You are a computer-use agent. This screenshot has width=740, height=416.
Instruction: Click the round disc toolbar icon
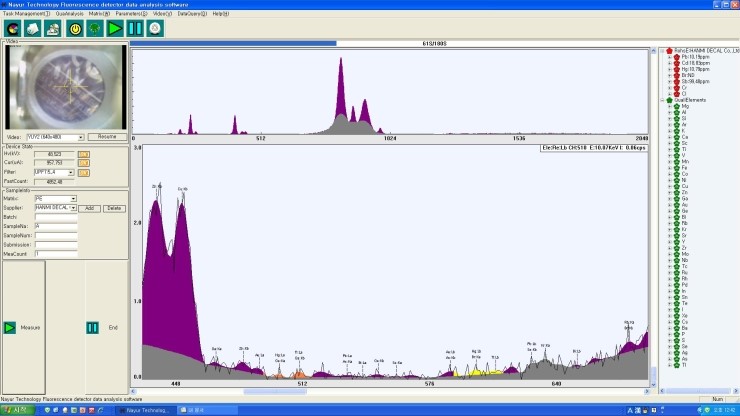click(x=154, y=29)
